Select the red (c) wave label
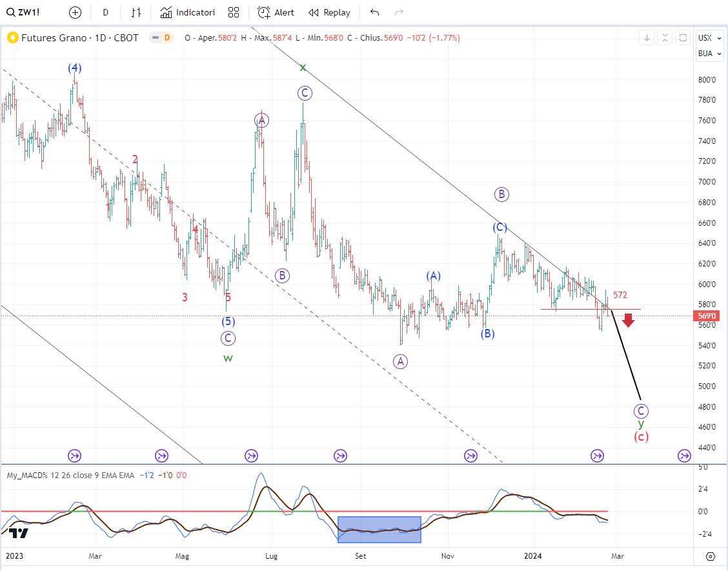 coord(641,436)
